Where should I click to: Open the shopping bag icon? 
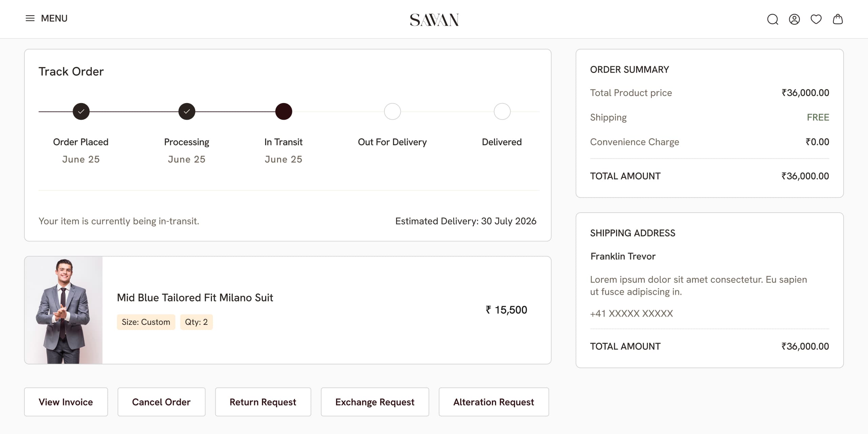[x=838, y=19]
